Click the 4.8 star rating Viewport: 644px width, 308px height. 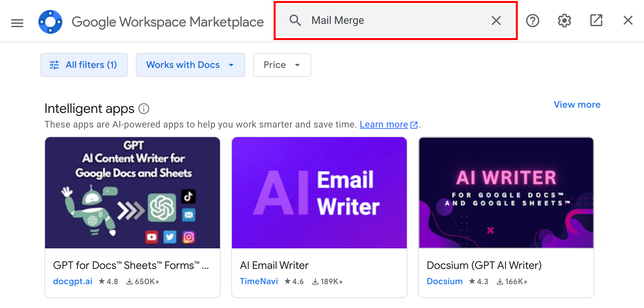[108, 282]
